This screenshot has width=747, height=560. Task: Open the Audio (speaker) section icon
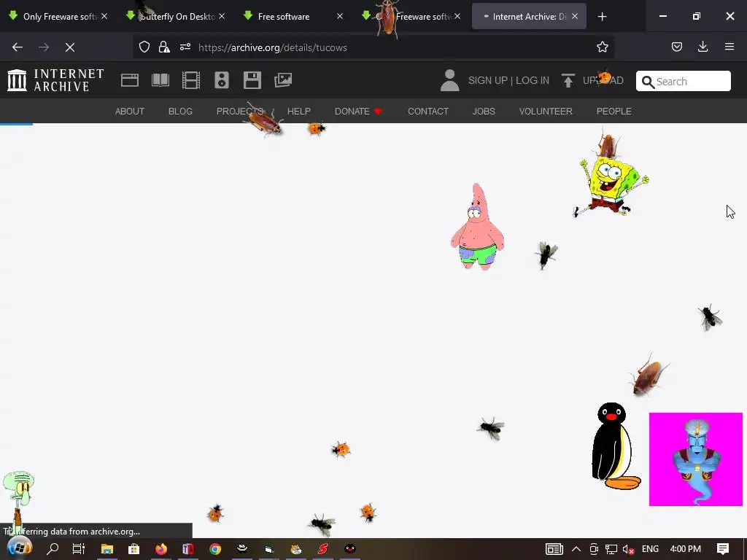pos(222,80)
